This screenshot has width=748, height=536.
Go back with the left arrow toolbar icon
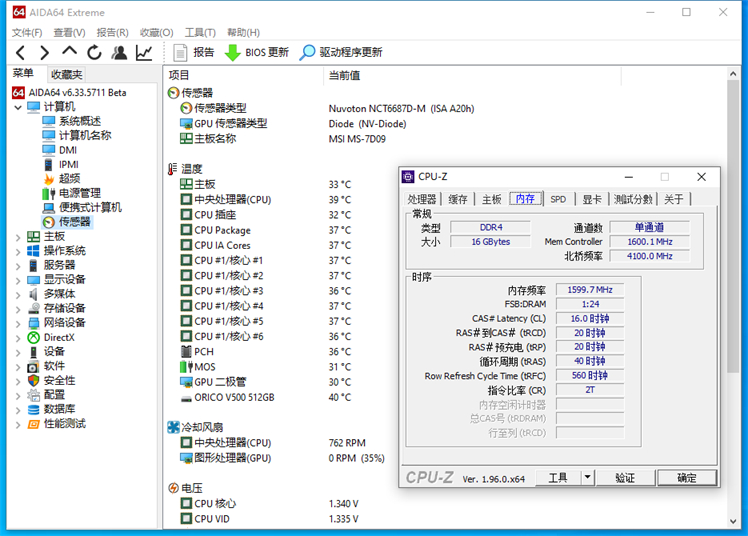tap(21, 52)
